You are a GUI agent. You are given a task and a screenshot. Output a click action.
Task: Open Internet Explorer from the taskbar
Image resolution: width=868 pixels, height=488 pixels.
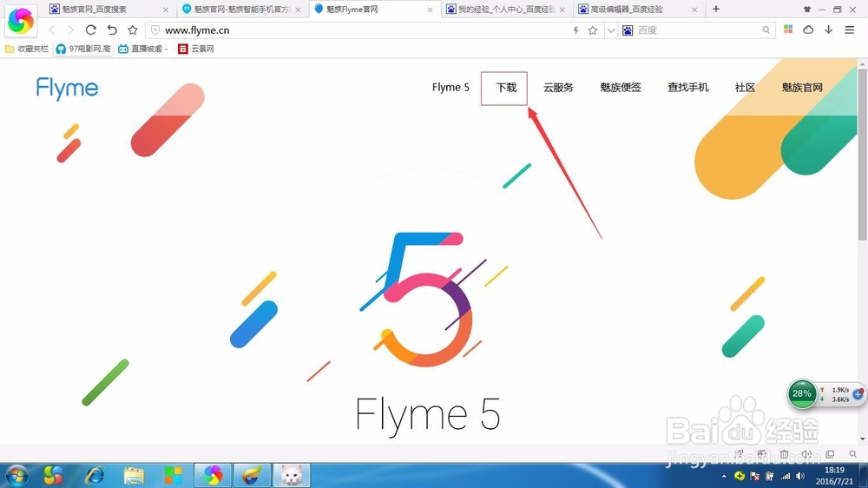pos(94,475)
